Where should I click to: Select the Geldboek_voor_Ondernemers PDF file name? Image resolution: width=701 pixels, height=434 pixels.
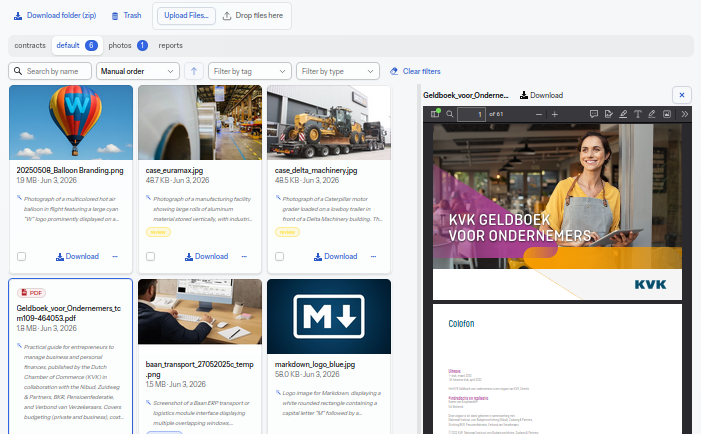pyautogui.click(x=68, y=313)
